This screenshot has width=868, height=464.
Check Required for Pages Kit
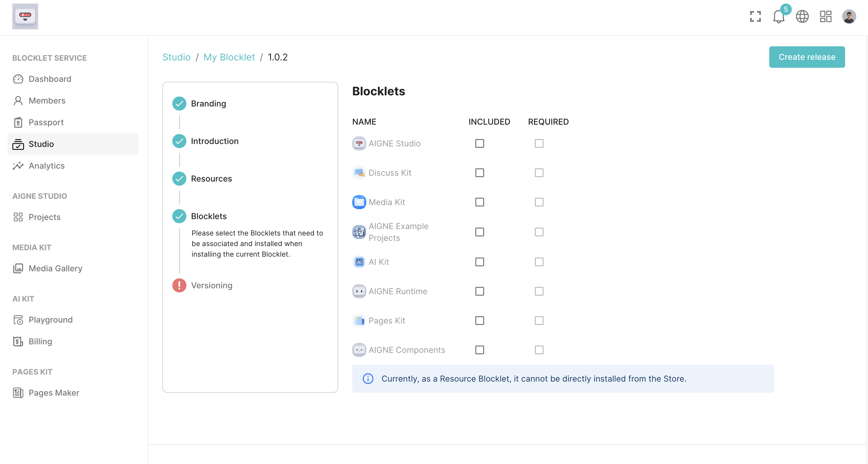pyautogui.click(x=539, y=320)
